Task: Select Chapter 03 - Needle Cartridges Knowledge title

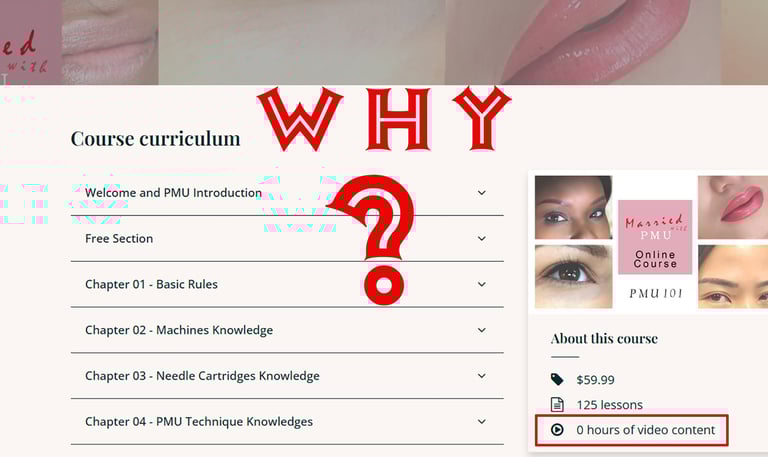Action: pyautogui.click(x=202, y=376)
